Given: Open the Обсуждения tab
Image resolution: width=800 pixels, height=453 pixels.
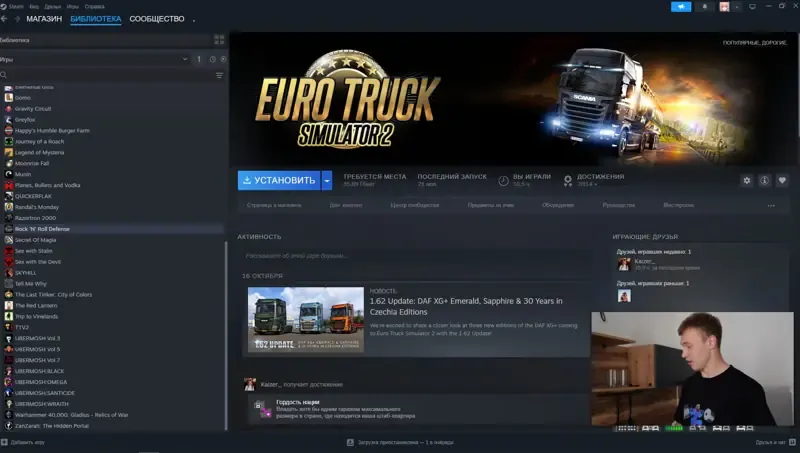Looking at the screenshot, I should pyautogui.click(x=558, y=205).
